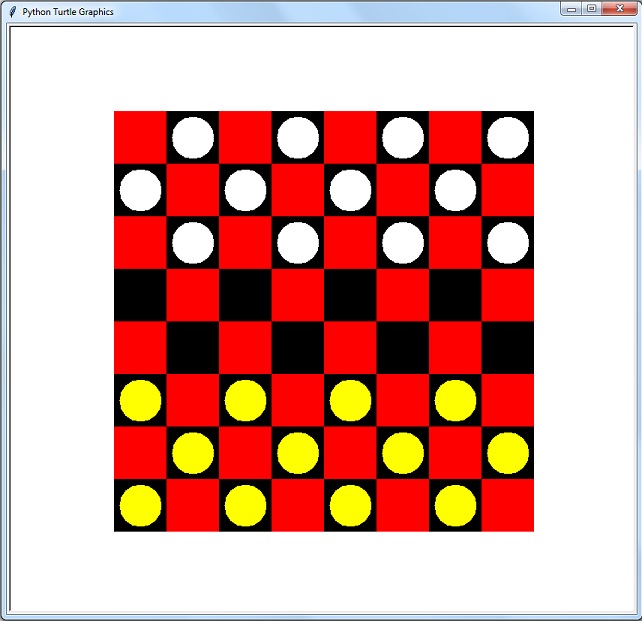Click empty black square in row 4, column 3
Screen dimensions: 642x621
[245, 295]
